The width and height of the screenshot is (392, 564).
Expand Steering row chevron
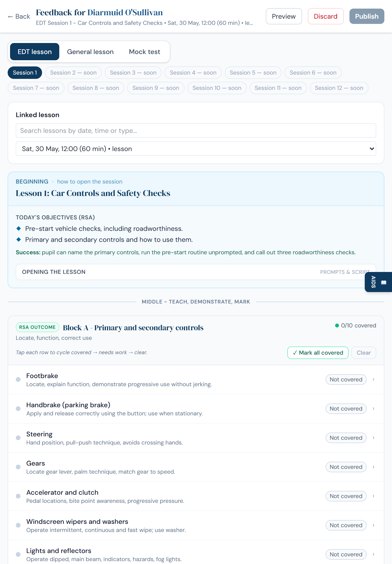pos(373,438)
